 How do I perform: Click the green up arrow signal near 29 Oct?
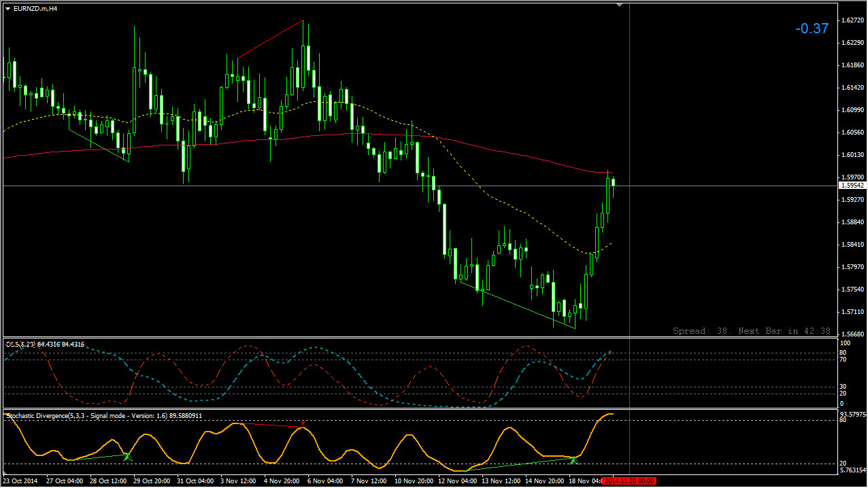click(127, 457)
